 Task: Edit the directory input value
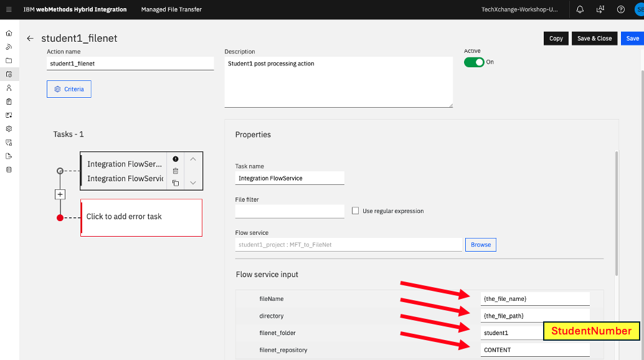click(x=535, y=316)
